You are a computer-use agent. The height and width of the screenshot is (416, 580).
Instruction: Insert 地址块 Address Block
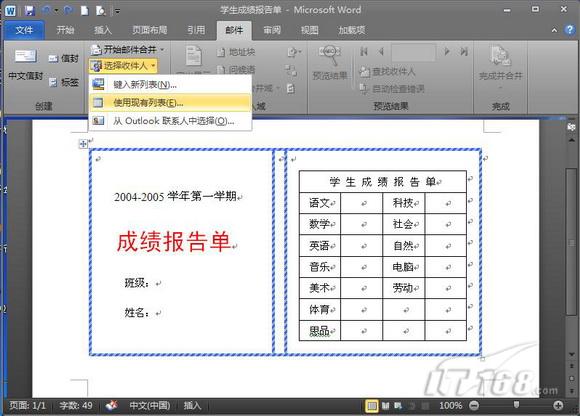click(236, 52)
